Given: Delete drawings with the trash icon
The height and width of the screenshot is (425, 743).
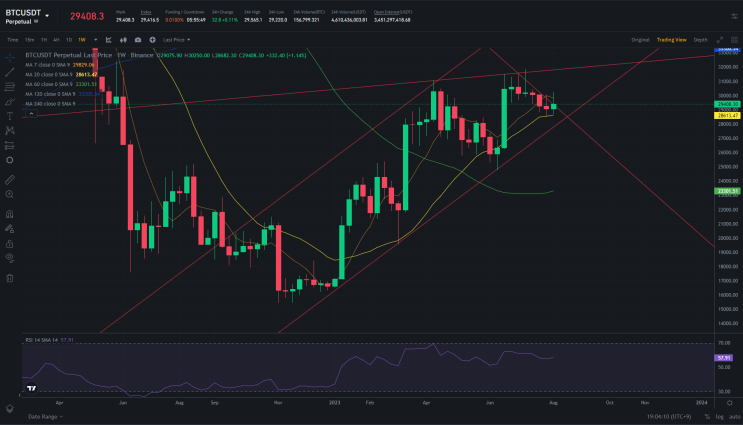Looking at the screenshot, I should 9,278.
